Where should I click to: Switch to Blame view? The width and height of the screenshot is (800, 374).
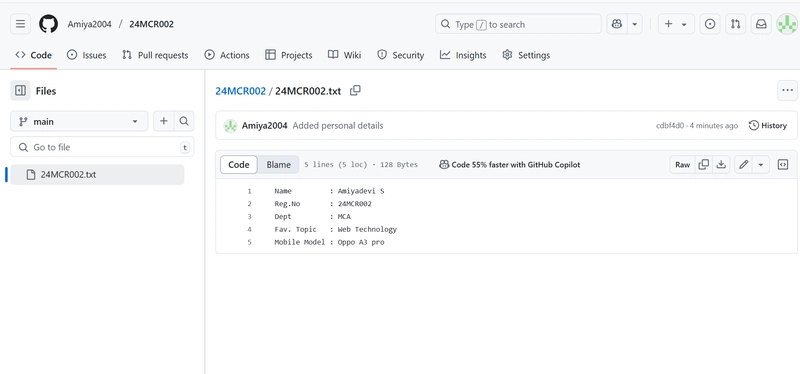[x=279, y=164]
